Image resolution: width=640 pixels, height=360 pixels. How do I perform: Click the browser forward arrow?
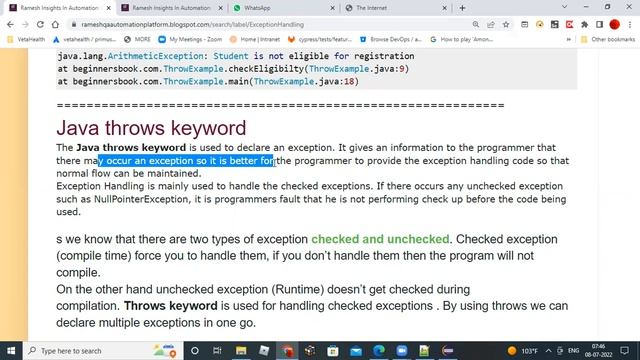click(x=25, y=24)
